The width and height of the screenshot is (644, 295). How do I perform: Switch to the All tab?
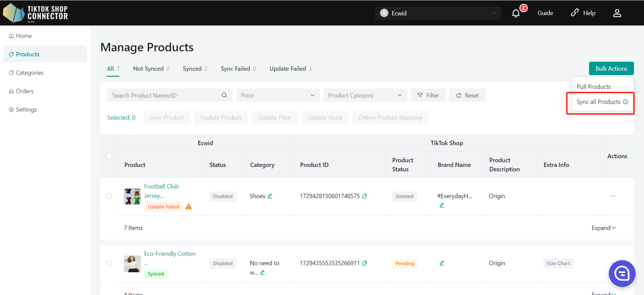113,68
